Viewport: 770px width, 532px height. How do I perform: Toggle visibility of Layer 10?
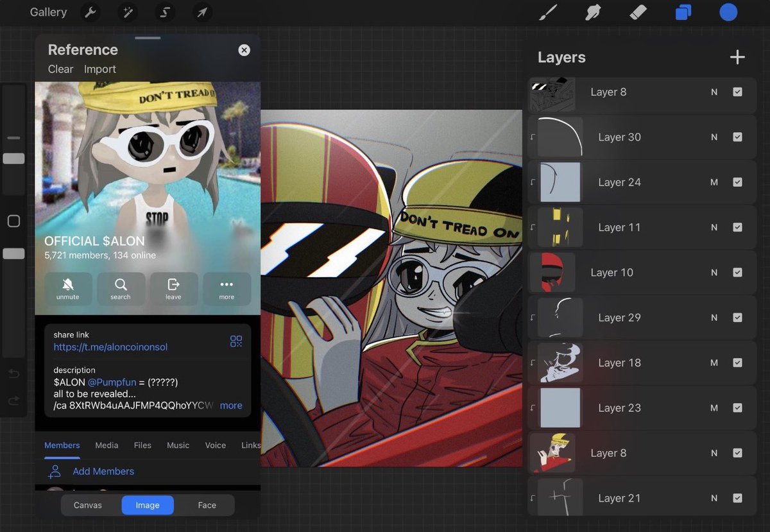737,272
